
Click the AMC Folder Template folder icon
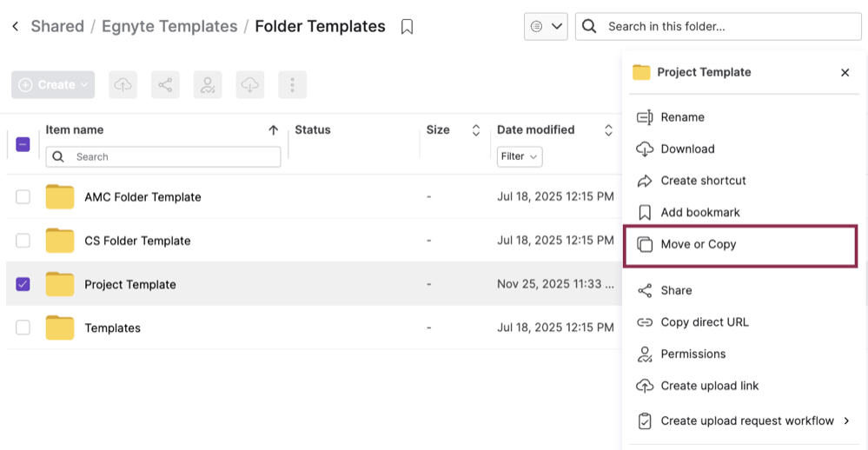coord(60,196)
